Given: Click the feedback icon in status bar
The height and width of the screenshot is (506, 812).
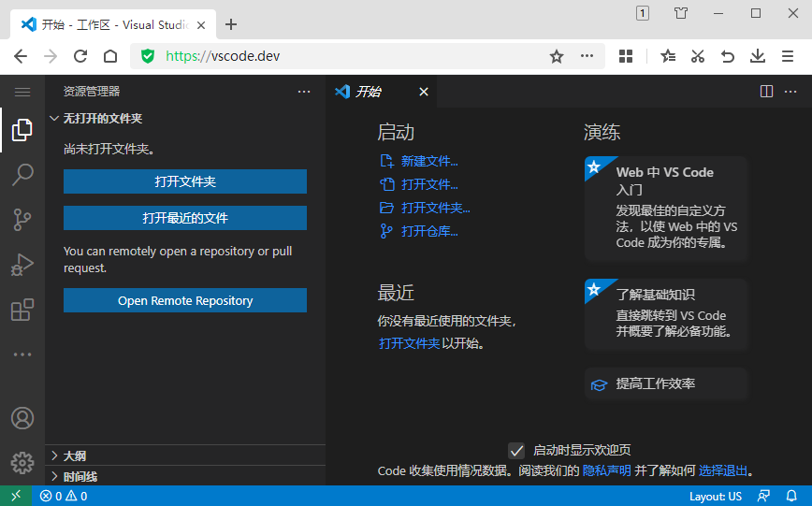Looking at the screenshot, I should click(764, 496).
